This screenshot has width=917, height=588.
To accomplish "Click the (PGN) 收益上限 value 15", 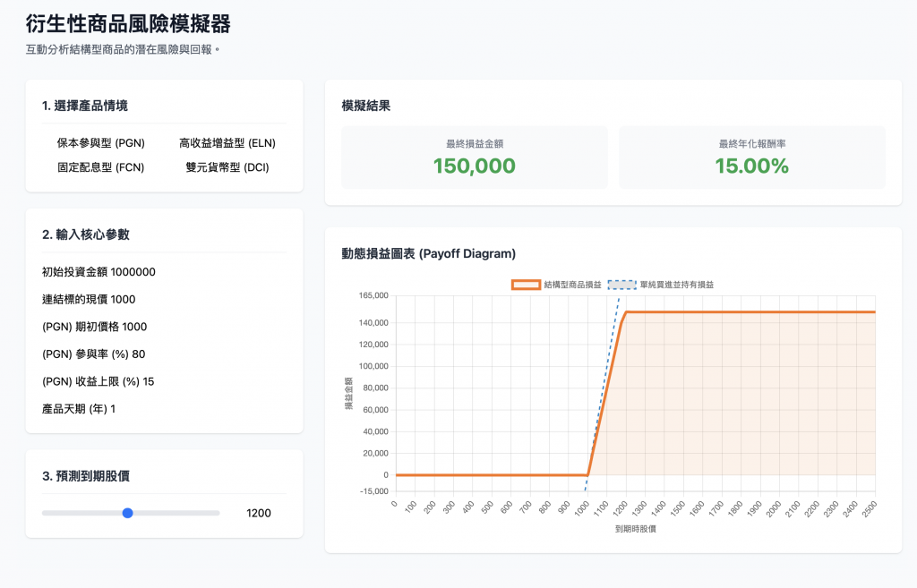I will (149, 381).
